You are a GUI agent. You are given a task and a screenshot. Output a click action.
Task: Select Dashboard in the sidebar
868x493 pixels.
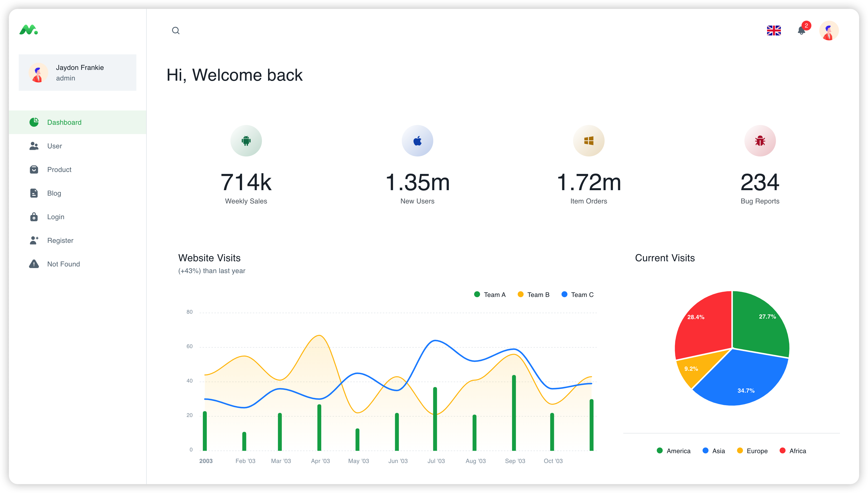[x=64, y=122]
